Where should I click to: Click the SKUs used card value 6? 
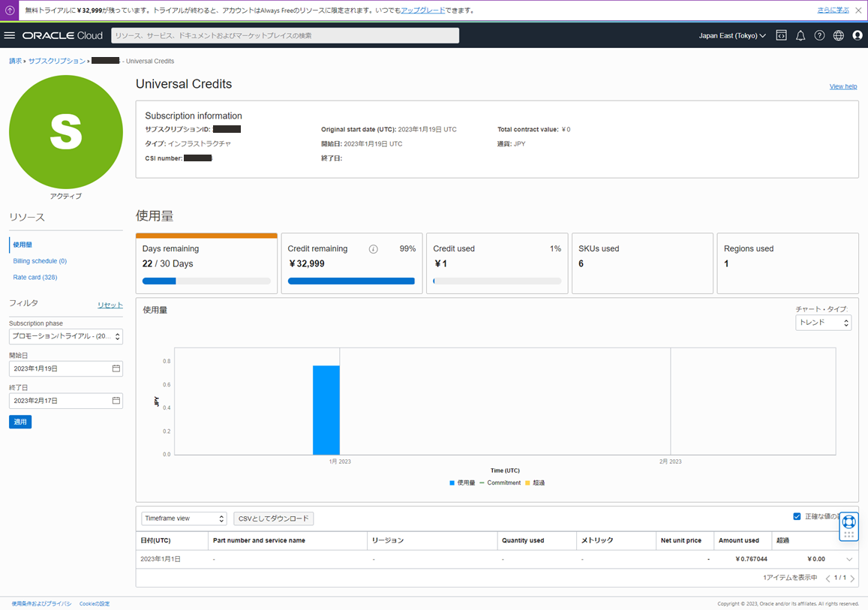click(x=581, y=264)
